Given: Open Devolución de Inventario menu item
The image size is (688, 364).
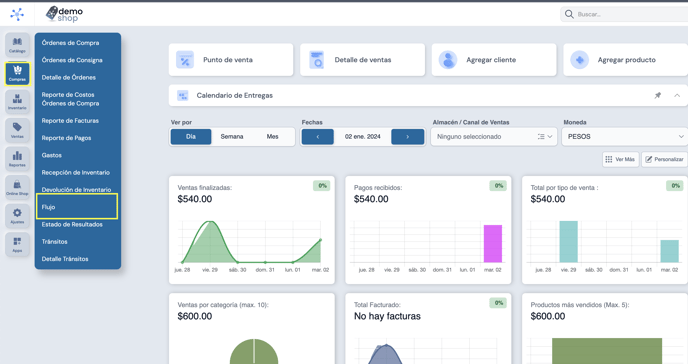Looking at the screenshot, I should [x=76, y=190].
